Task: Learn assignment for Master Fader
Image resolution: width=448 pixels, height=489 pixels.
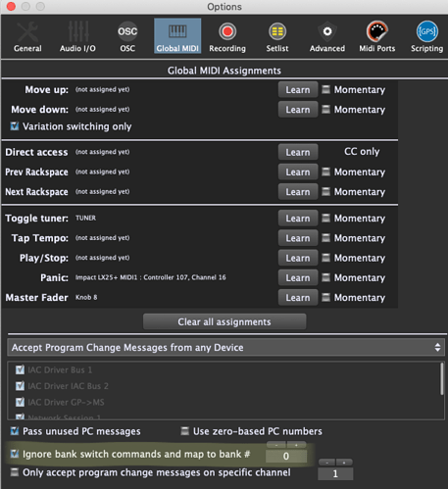Action: coord(298,298)
